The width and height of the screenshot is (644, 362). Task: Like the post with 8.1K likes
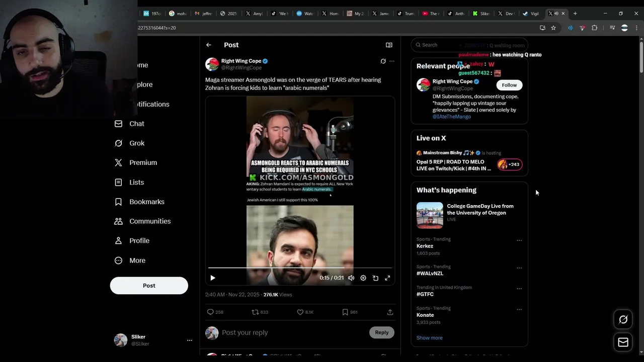305,312
